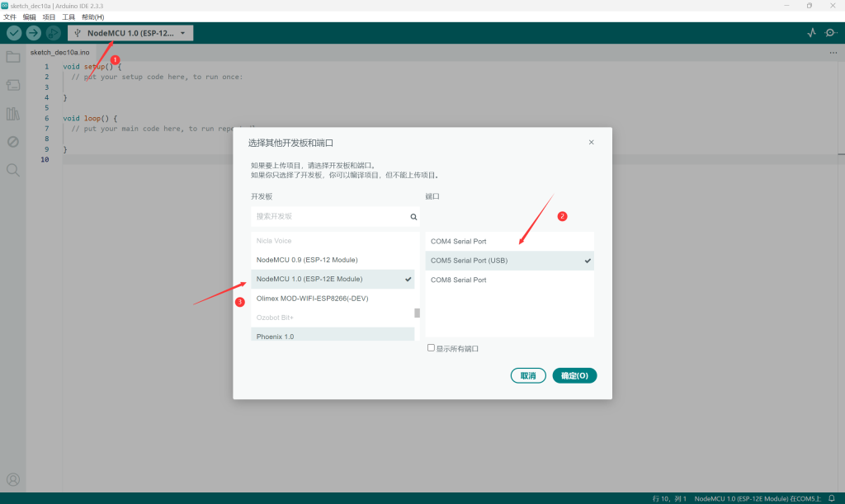Image resolution: width=845 pixels, height=504 pixels.
Task: Choose COM8 Serial Port
Action: pyautogui.click(x=509, y=280)
